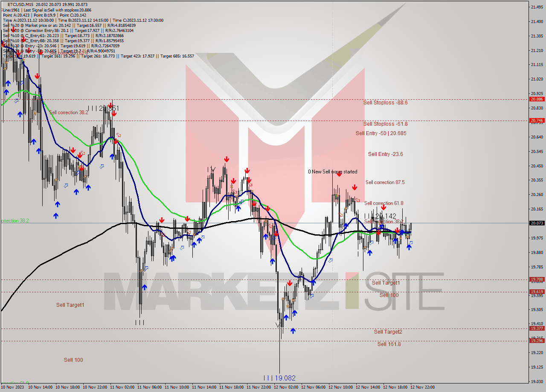This screenshot has width=546, height=392.
Task: Click the 'I I I 19.082' low marker text
Action: pos(279,378)
